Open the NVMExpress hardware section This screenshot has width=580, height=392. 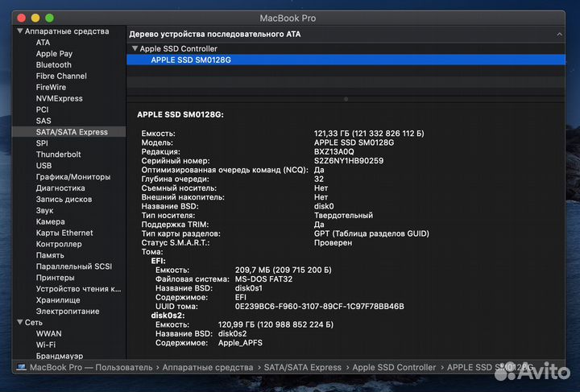click(x=59, y=98)
